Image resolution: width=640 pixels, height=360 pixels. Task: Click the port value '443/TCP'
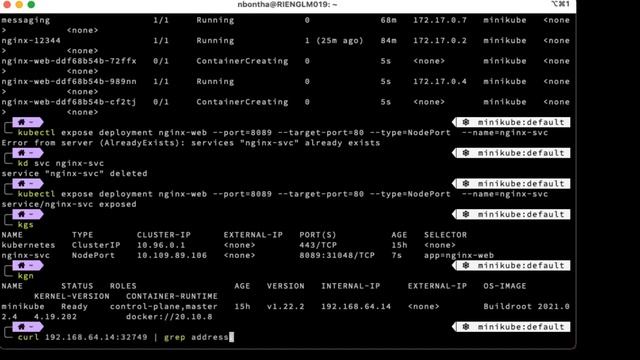click(318, 245)
